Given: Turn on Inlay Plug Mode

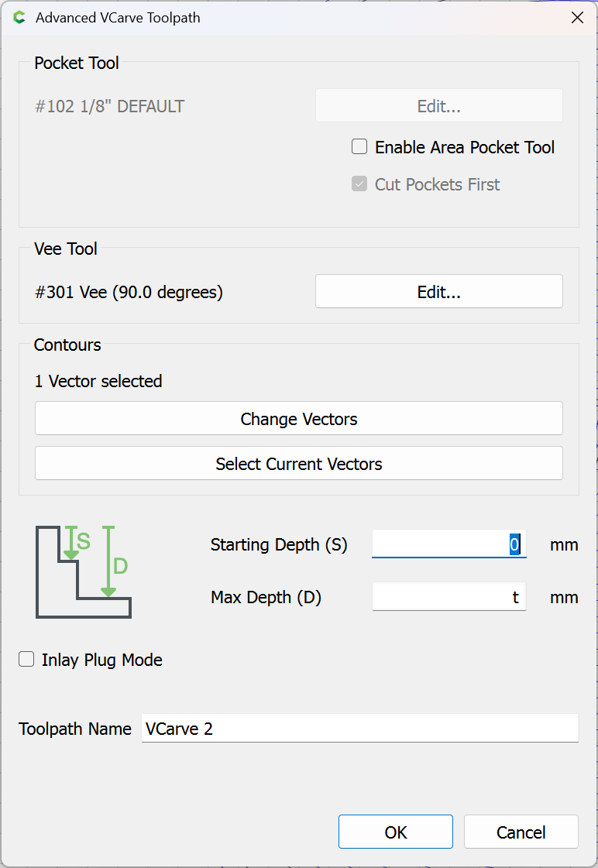Looking at the screenshot, I should (x=27, y=660).
